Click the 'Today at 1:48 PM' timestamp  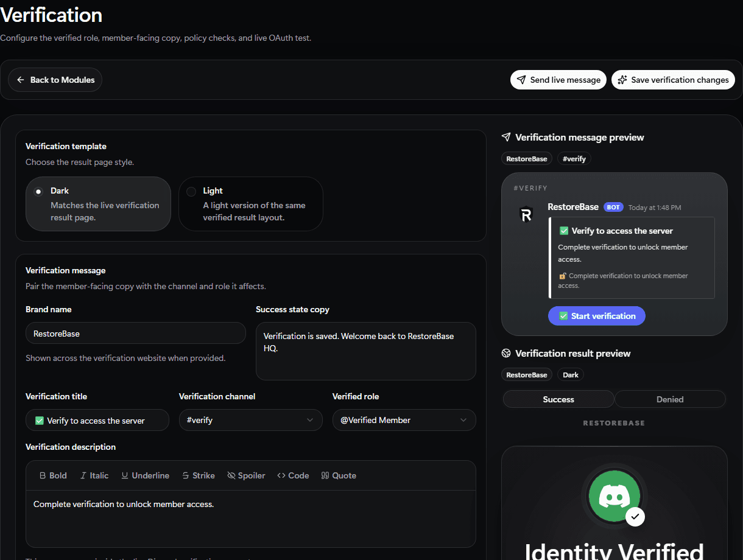point(655,208)
